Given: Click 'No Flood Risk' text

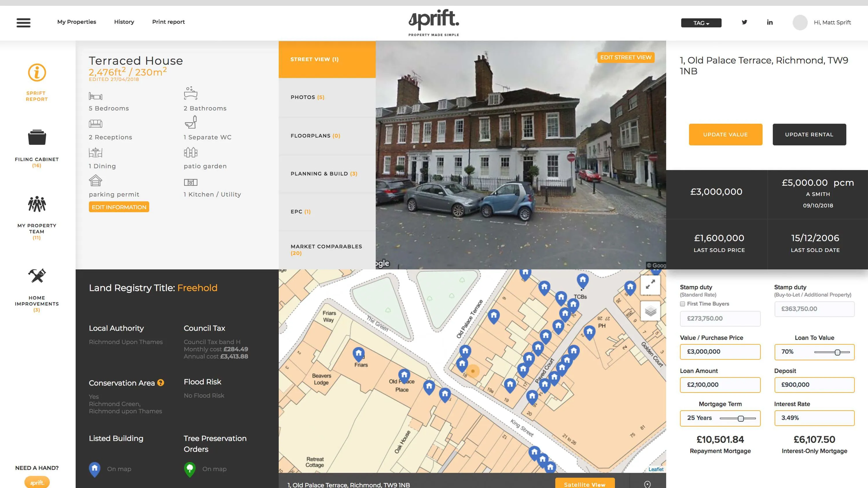Looking at the screenshot, I should [204, 396].
